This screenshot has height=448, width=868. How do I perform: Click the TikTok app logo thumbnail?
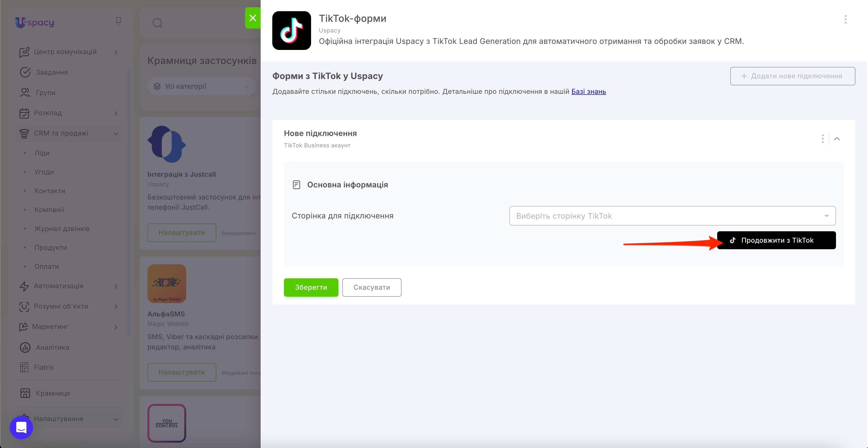[x=291, y=31]
